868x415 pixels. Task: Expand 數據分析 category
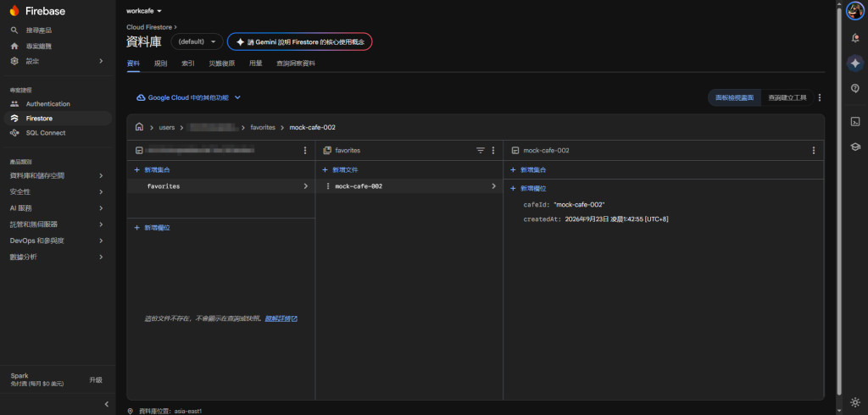(58, 257)
